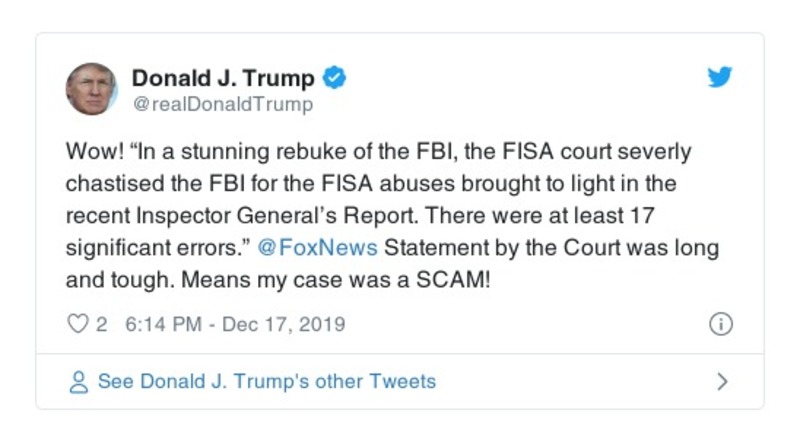This screenshot has width=800, height=445.
Task: Click the Twitter bird logo
Action: [x=720, y=78]
